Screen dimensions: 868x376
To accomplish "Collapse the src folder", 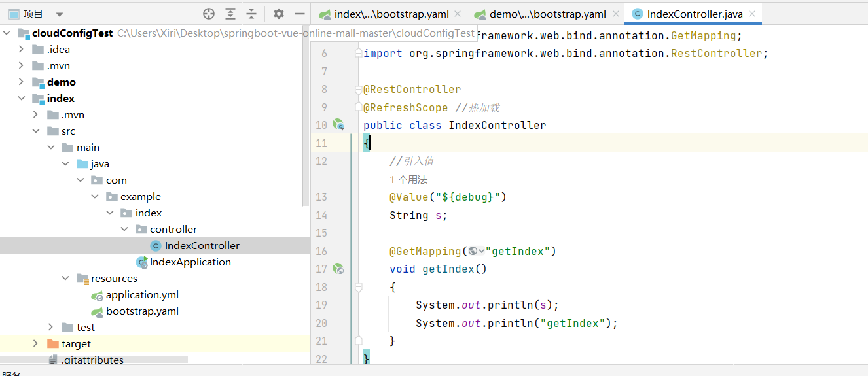I will click(36, 131).
